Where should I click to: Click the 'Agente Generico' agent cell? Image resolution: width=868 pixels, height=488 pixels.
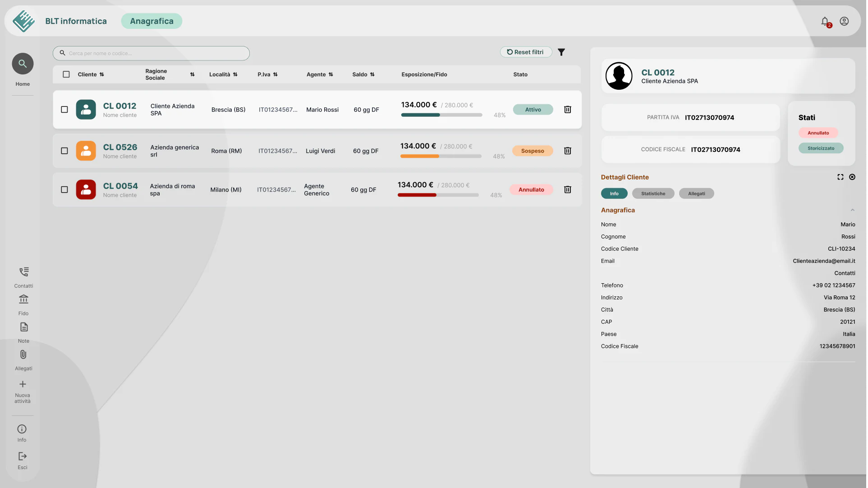(317, 190)
